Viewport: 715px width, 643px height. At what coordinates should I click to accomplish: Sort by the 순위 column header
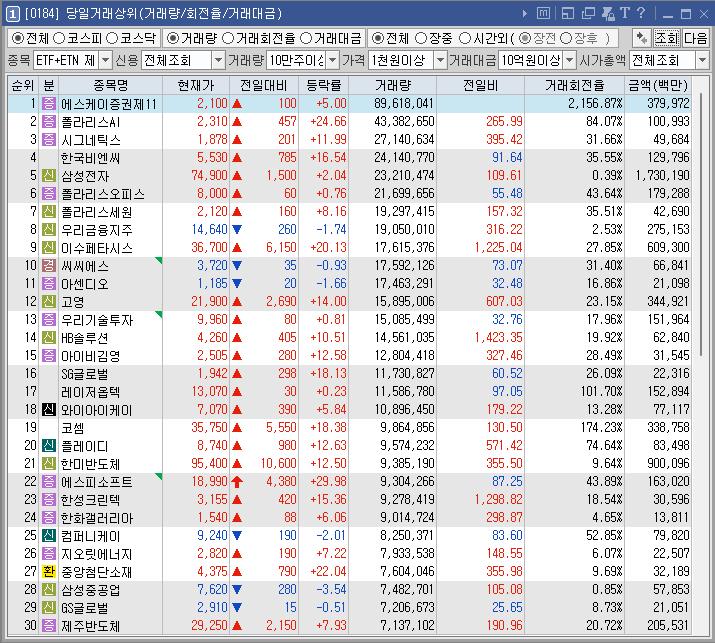(x=23, y=85)
